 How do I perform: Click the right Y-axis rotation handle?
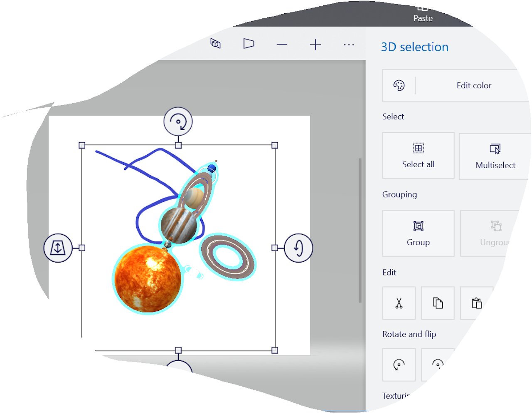click(x=298, y=248)
